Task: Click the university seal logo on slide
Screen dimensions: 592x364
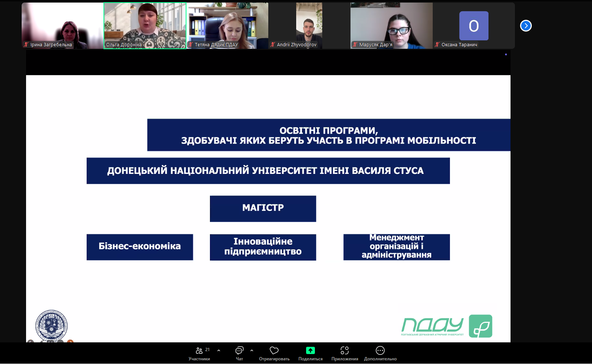Action: point(51,325)
